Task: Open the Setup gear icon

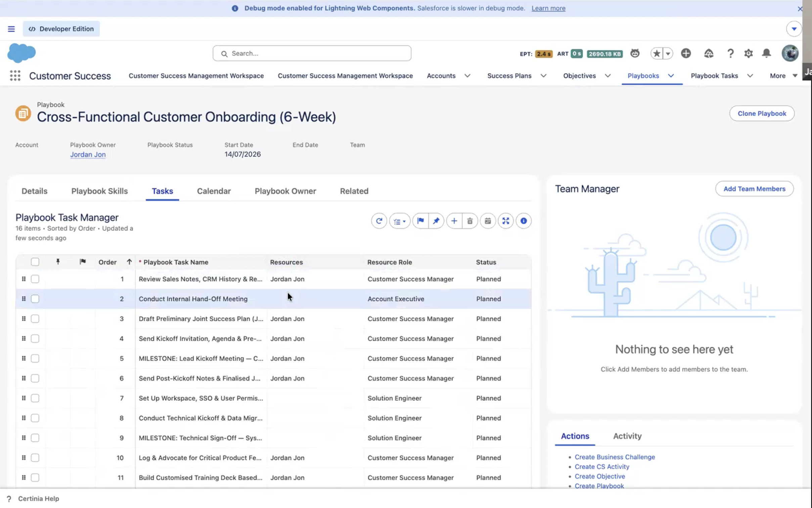Action: tap(749, 53)
